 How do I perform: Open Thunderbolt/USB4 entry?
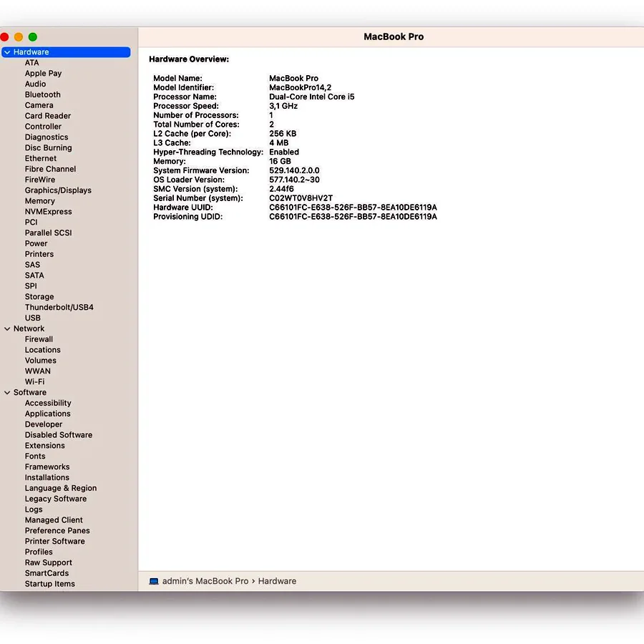pyautogui.click(x=59, y=308)
